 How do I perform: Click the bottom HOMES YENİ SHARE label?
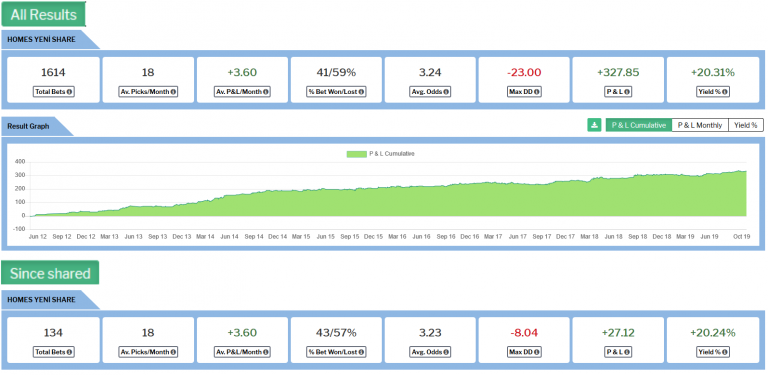pyautogui.click(x=42, y=300)
